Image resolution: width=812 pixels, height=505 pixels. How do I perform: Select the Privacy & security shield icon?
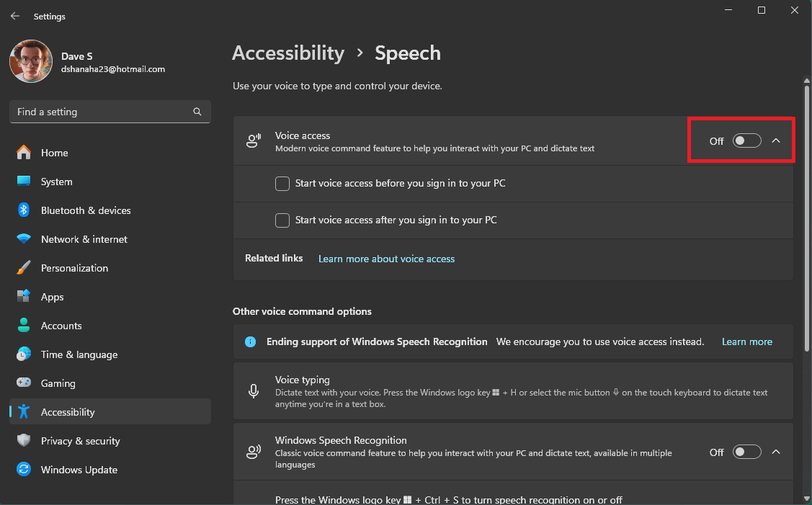pyautogui.click(x=24, y=441)
